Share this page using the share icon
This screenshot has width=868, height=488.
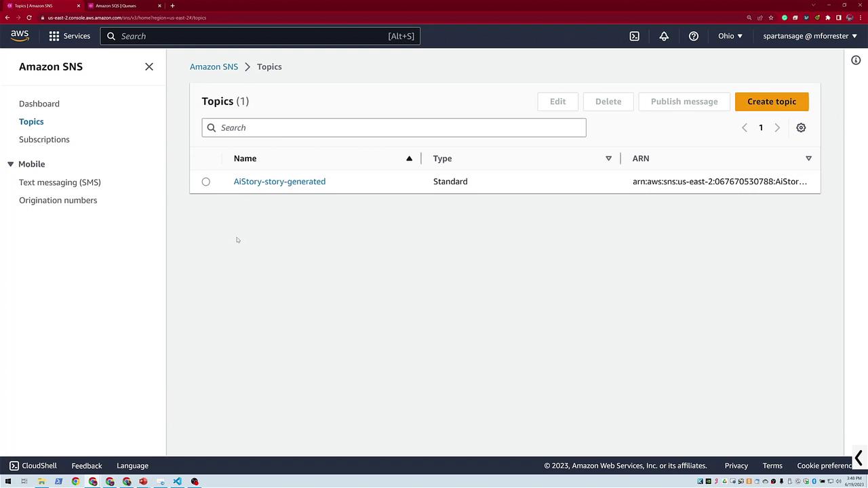click(x=760, y=18)
